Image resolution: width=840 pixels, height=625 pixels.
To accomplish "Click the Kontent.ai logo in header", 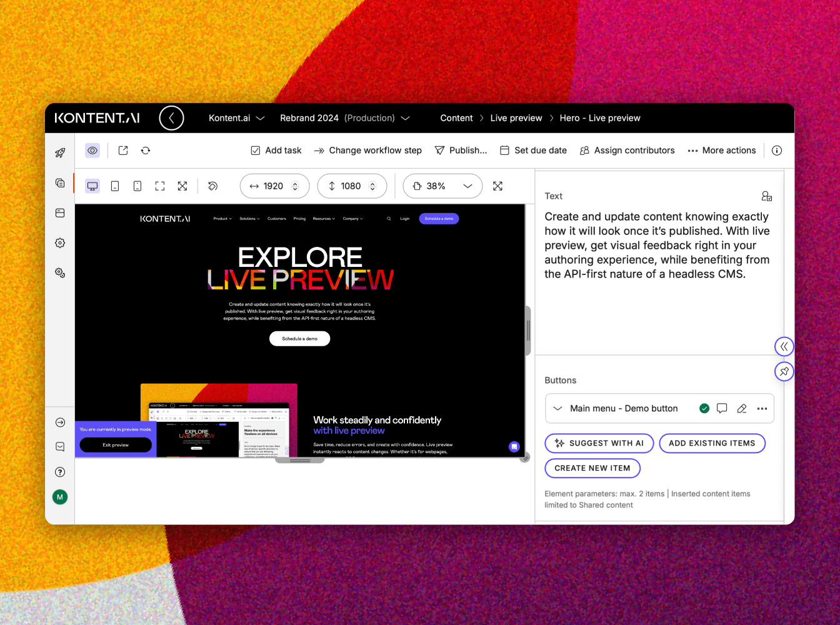I will pyautogui.click(x=97, y=118).
